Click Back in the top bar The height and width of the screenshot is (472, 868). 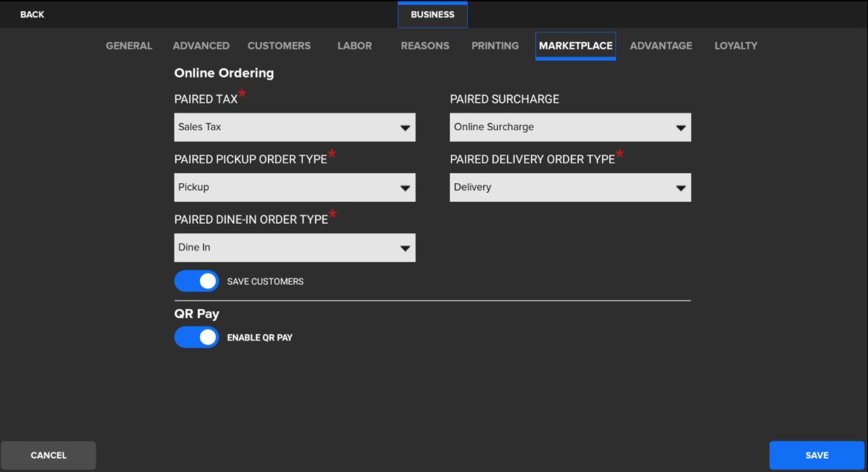click(32, 15)
